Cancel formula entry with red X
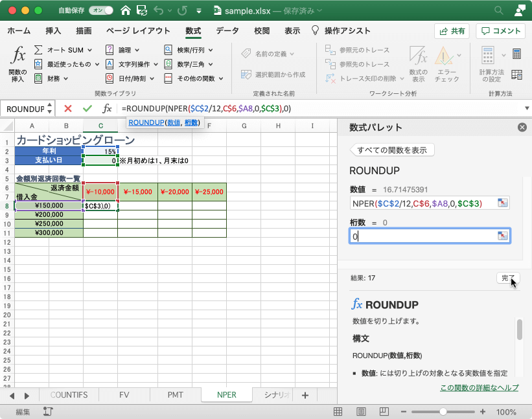This screenshot has height=419, width=532. click(x=68, y=109)
